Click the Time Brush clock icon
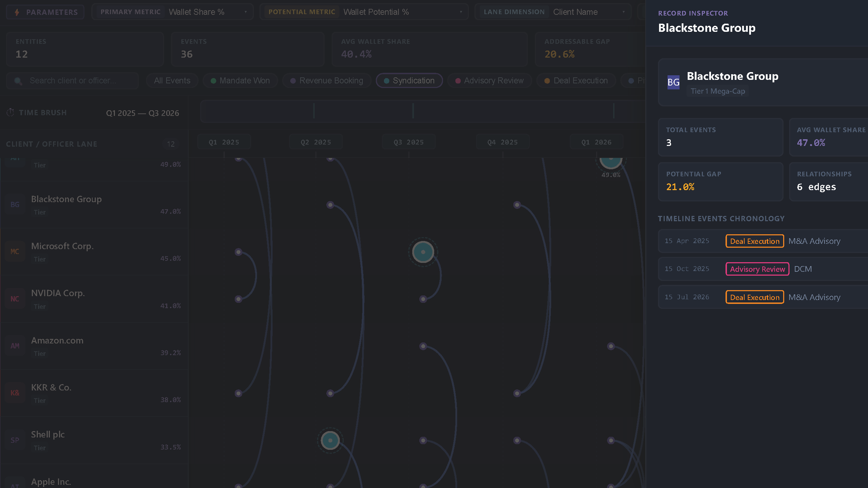 pos(10,112)
